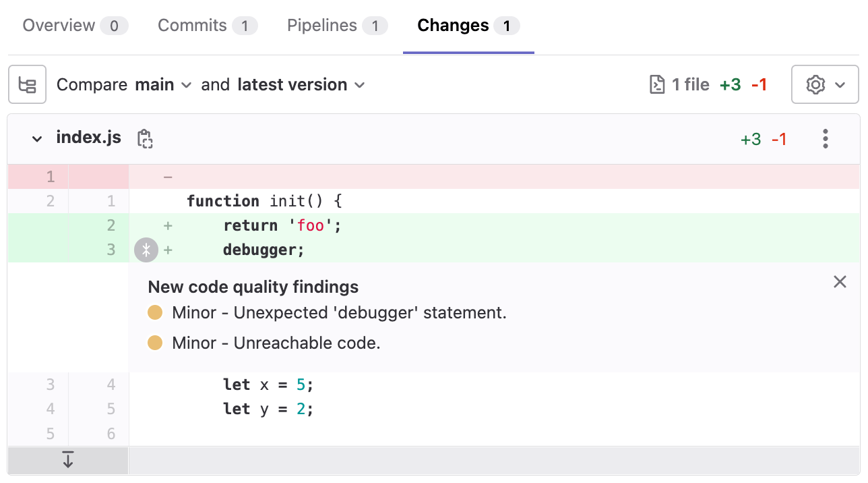This screenshot has width=868, height=483.
Task: Dismiss the code quality findings popup
Action: click(840, 281)
